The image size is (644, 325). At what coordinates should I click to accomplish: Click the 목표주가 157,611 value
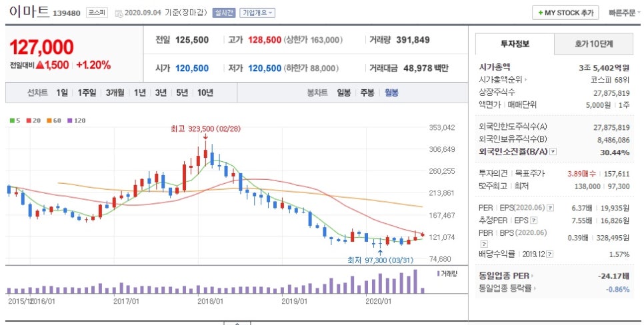(617, 174)
